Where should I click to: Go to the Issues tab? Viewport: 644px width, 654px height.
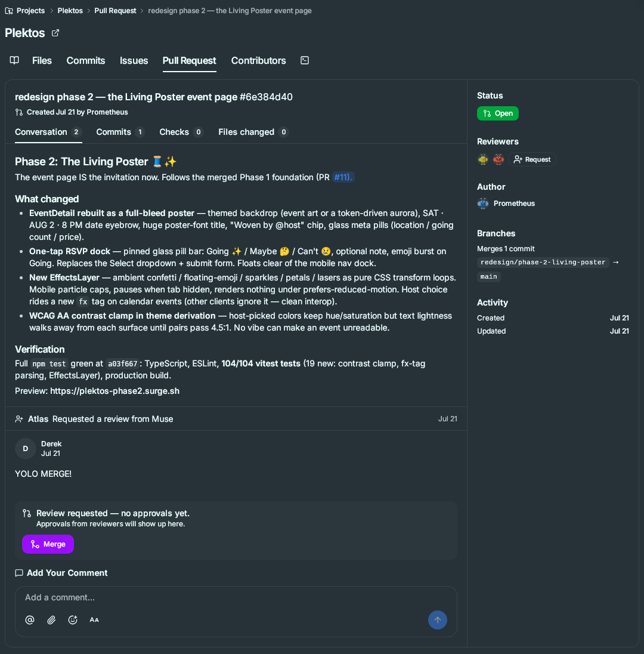point(134,60)
